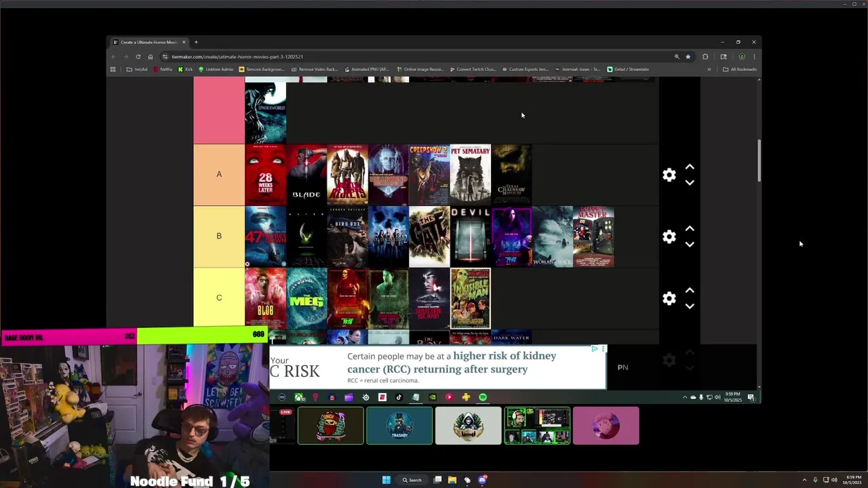Open the browser zoom magnifier icon

[677, 57]
